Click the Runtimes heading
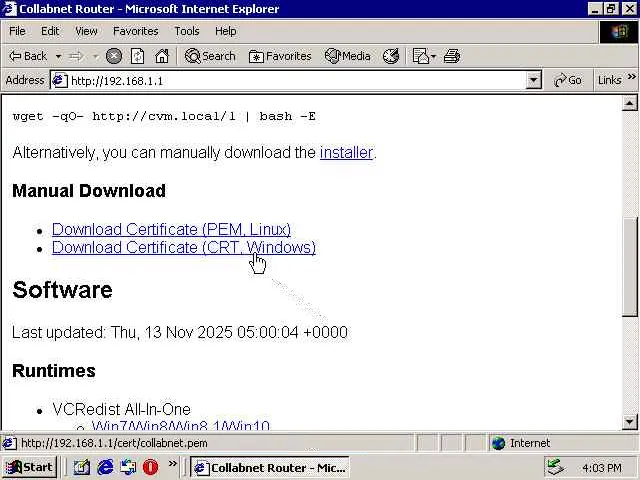 (54, 371)
